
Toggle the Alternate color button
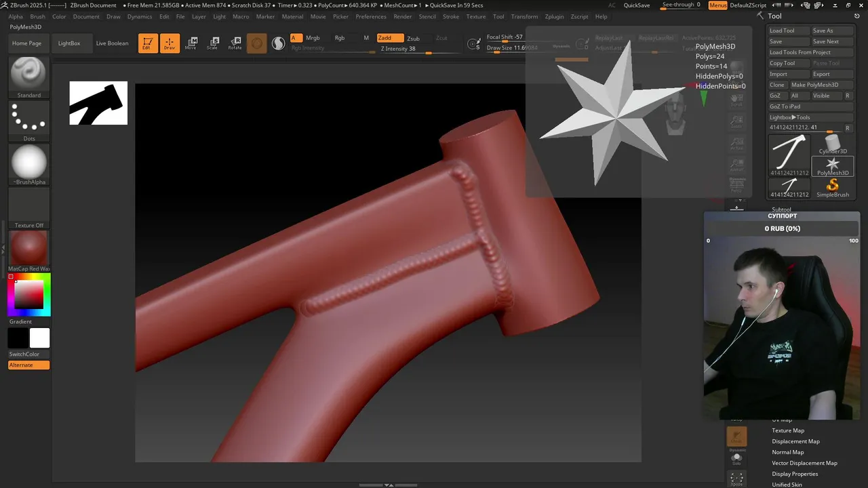tap(28, 365)
